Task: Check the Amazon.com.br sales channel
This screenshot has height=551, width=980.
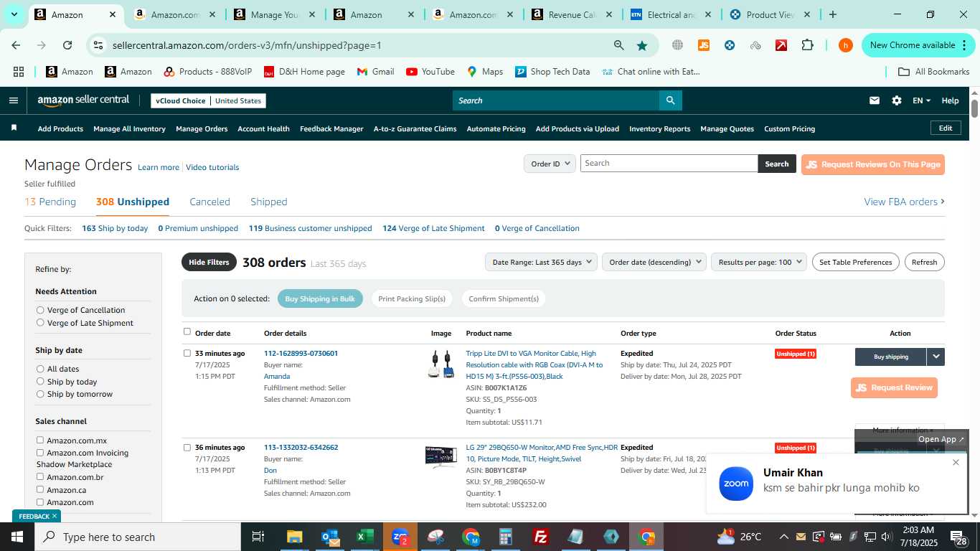Action: pos(40,476)
